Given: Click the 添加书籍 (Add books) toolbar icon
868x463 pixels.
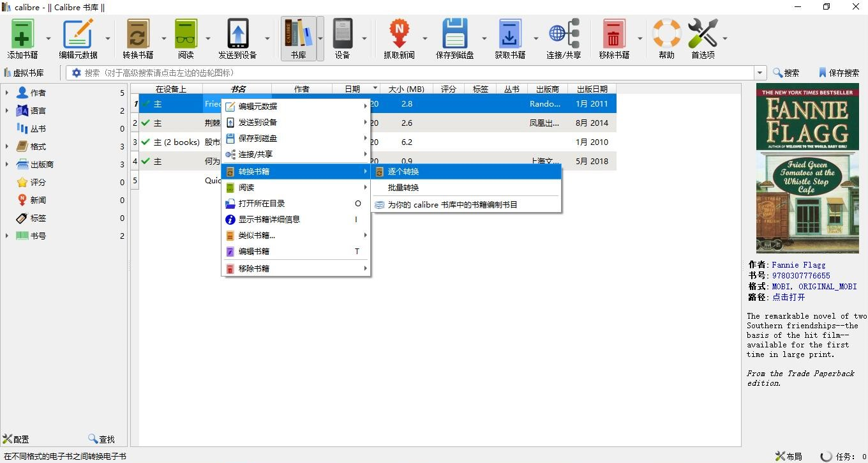Looking at the screenshot, I should (x=22, y=38).
